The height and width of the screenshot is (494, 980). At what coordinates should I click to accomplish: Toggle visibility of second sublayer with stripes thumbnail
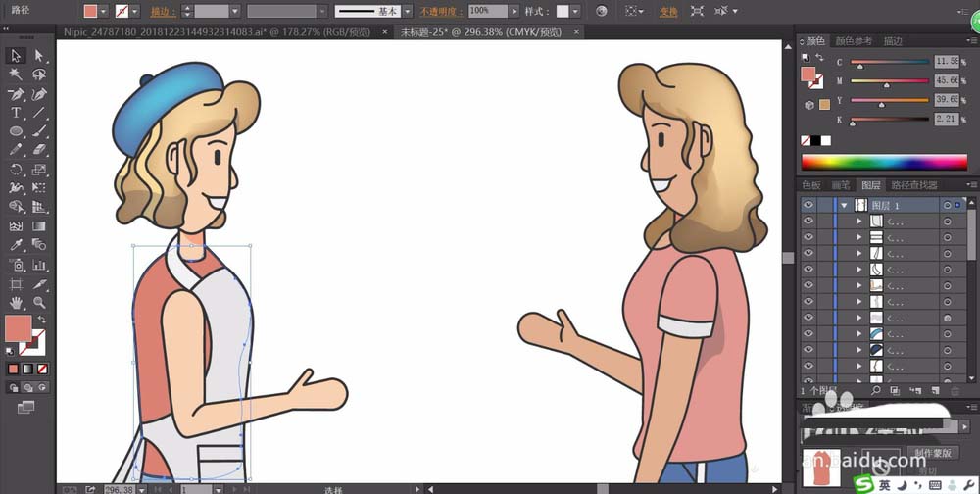click(x=808, y=237)
